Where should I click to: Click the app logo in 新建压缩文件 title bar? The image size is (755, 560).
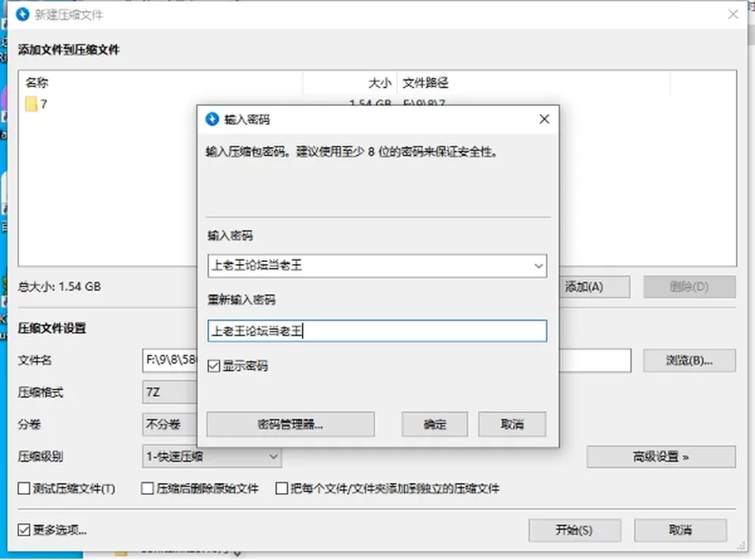point(23,14)
